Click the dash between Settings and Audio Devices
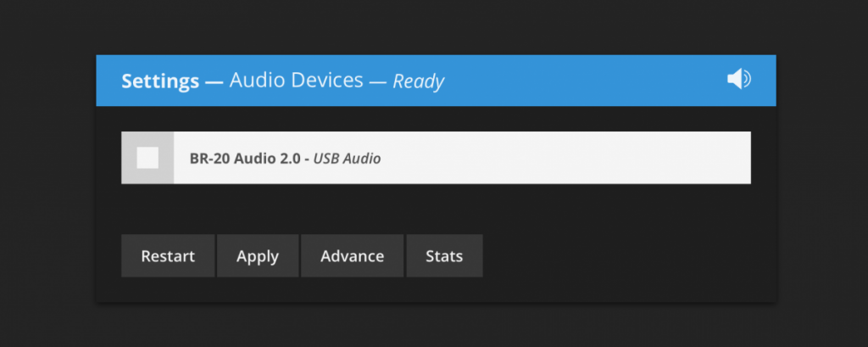The image size is (868, 347). [214, 82]
